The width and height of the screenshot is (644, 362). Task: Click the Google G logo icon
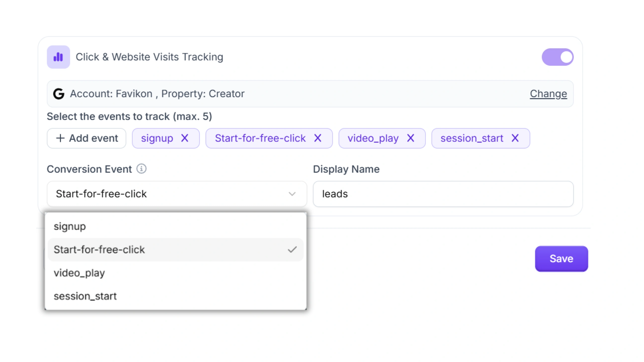[59, 94]
